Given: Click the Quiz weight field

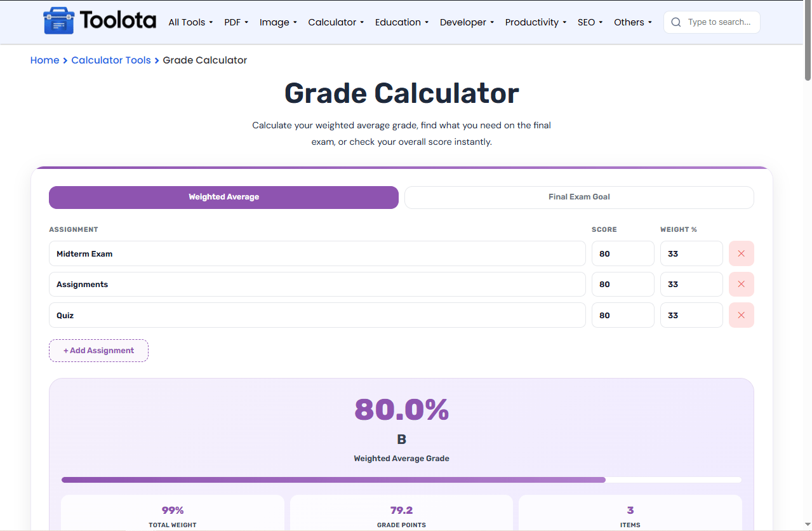Looking at the screenshot, I should pos(691,315).
